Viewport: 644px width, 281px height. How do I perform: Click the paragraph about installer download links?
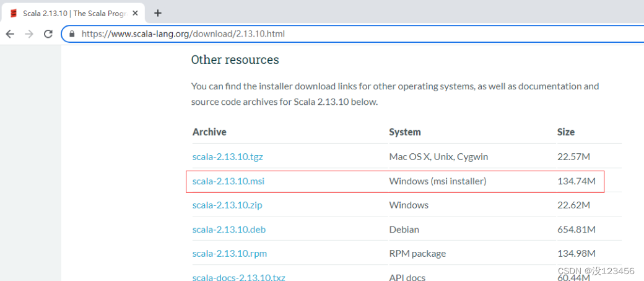tap(395, 94)
